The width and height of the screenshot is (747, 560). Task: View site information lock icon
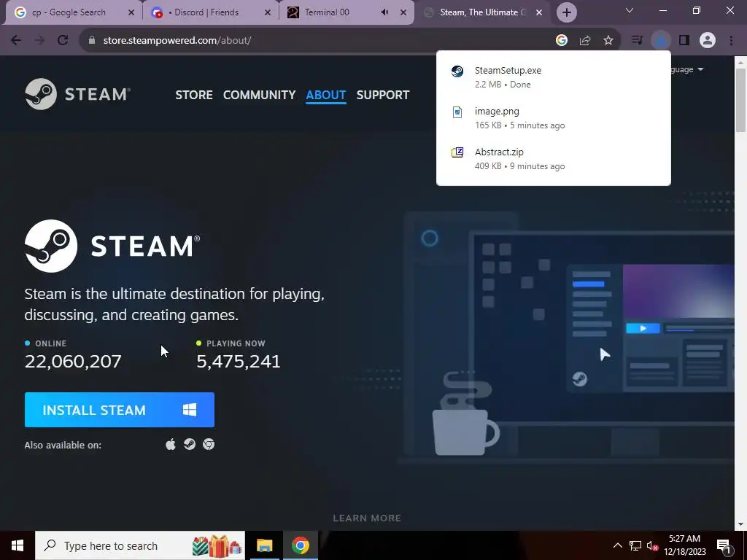click(x=92, y=41)
